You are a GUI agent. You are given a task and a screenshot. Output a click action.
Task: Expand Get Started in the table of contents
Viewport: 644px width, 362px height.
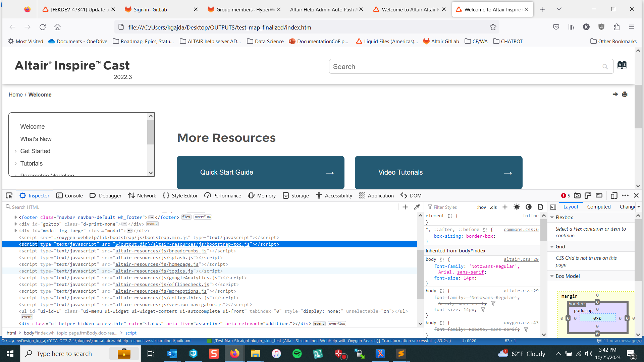click(x=15, y=151)
